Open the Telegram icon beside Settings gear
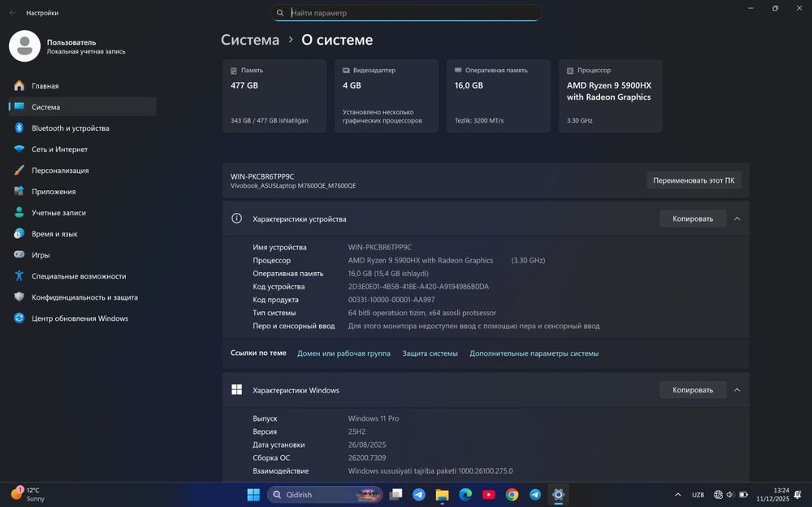Screen dimensions: 812x507 click(535, 495)
